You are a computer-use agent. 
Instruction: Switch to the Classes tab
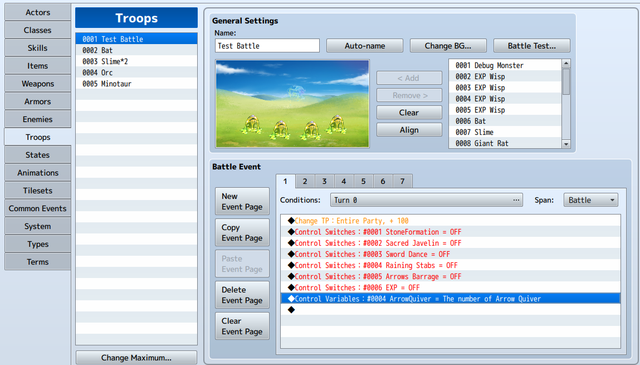tap(38, 30)
